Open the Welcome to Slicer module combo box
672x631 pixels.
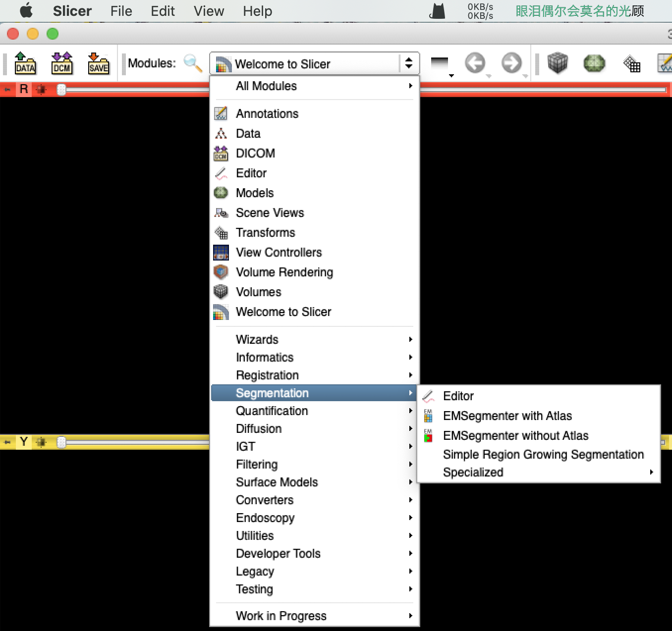pyautogui.click(x=315, y=63)
